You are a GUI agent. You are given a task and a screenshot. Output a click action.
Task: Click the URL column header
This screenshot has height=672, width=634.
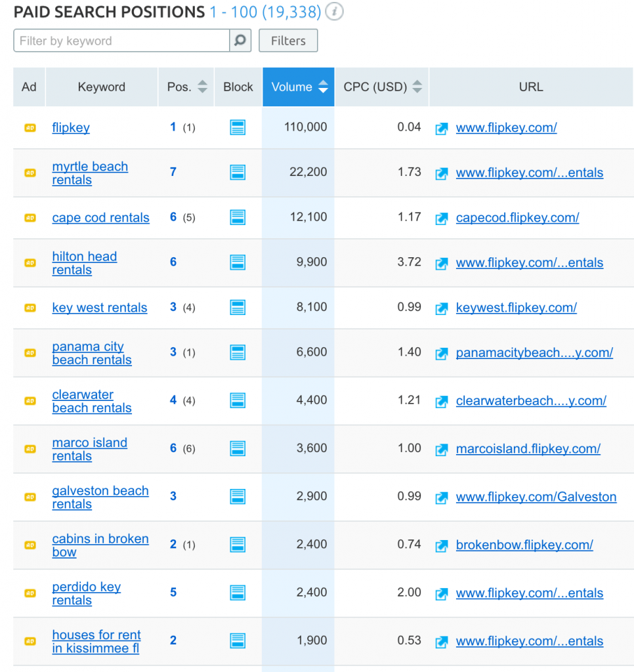[531, 87]
